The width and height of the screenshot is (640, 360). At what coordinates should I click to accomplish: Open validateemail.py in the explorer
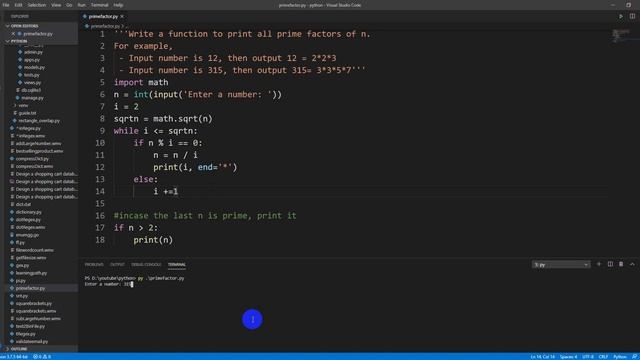tap(32, 342)
